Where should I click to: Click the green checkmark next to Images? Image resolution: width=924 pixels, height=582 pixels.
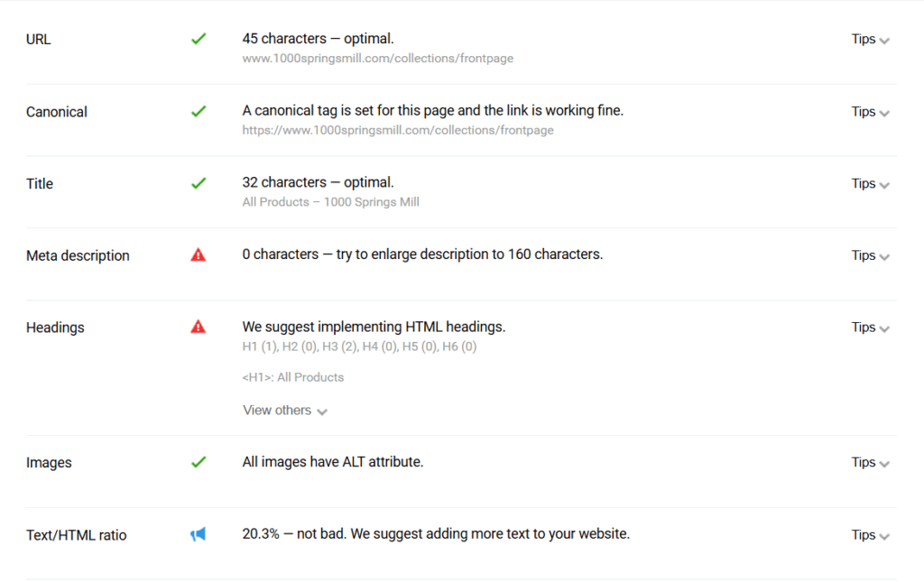pyautogui.click(x=199, y=462)
